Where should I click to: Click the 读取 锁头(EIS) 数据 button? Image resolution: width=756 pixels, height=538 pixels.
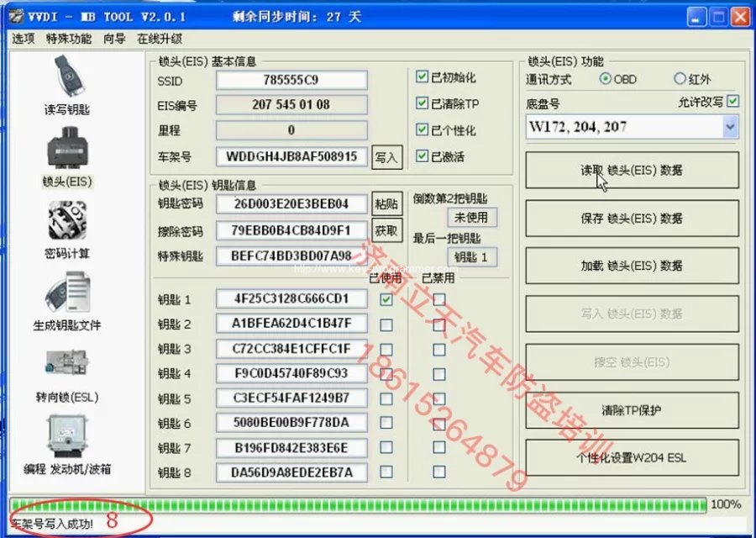pyautogui.click(x=632, y=170)
